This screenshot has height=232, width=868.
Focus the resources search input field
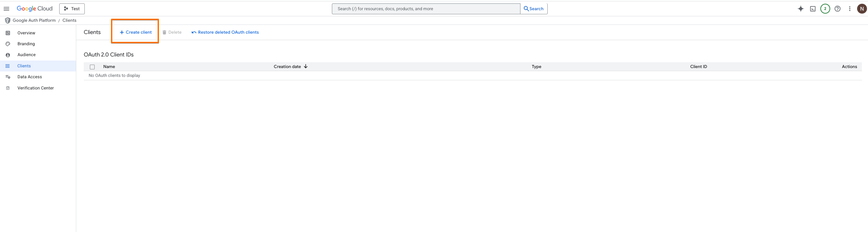425,9
